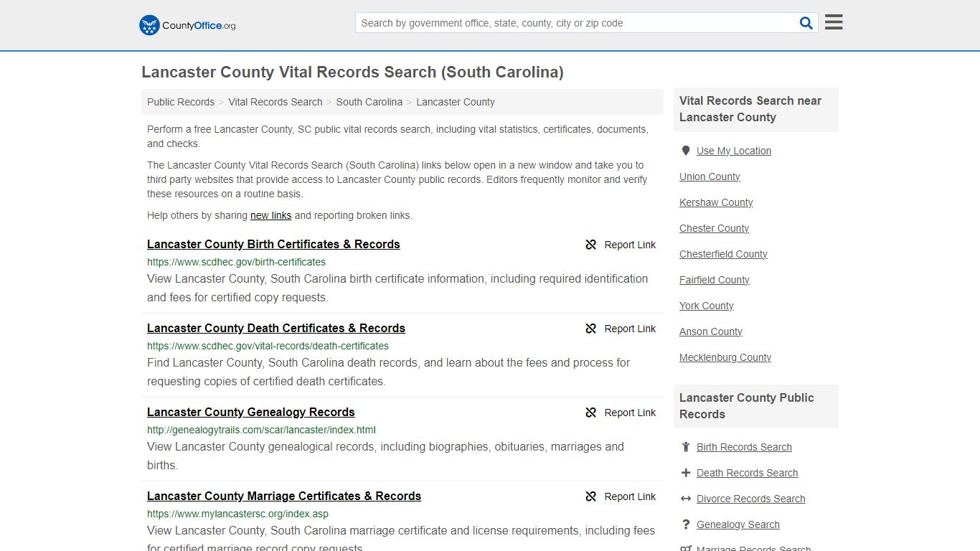Click the scdhec.gov death-certificates URL
980x551 pixels.
pyautogui.click(x=268, y=346)
